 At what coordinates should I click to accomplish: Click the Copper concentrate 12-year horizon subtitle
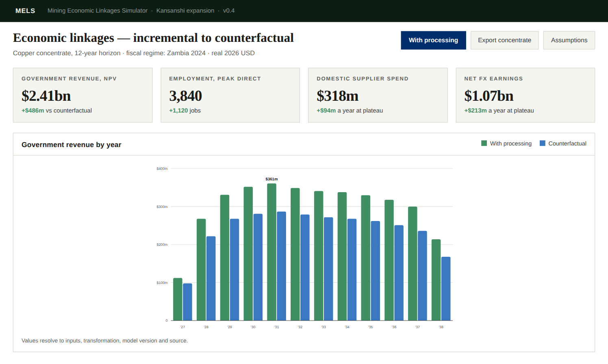[x=134, y=53]
